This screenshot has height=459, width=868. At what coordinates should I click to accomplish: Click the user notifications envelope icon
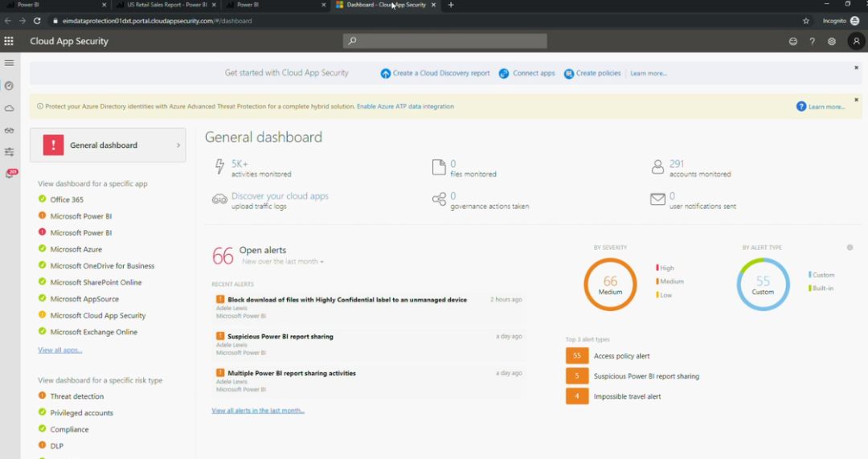click(x=657, y=199)
